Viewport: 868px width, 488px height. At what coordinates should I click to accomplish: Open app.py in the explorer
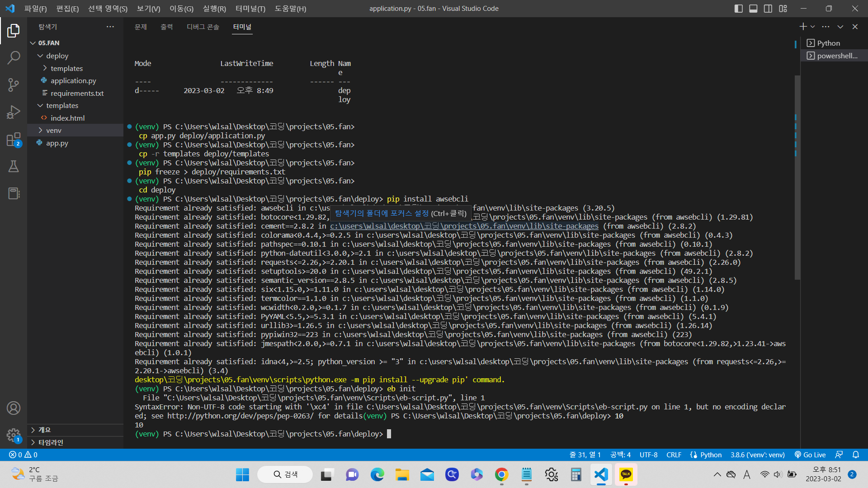tap(75, 143)
